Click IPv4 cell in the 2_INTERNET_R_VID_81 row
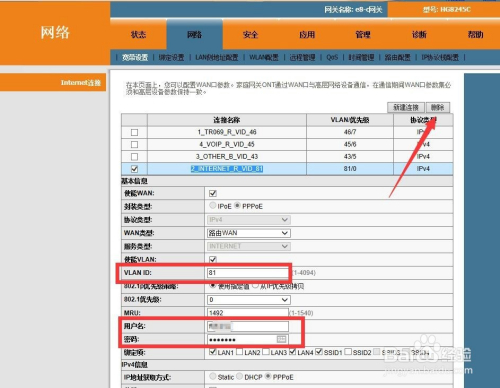This screenshot has height=388, width=500. [x=423, y=169]
